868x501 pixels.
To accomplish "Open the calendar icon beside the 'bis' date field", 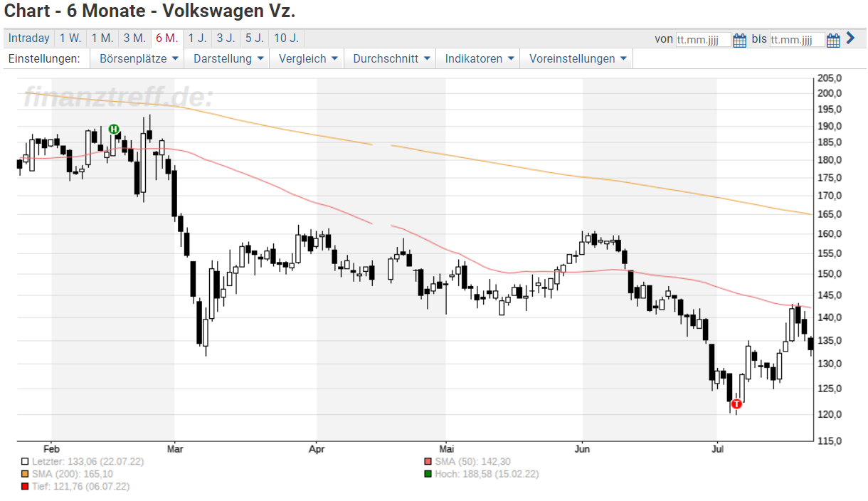I will [835, 40].
